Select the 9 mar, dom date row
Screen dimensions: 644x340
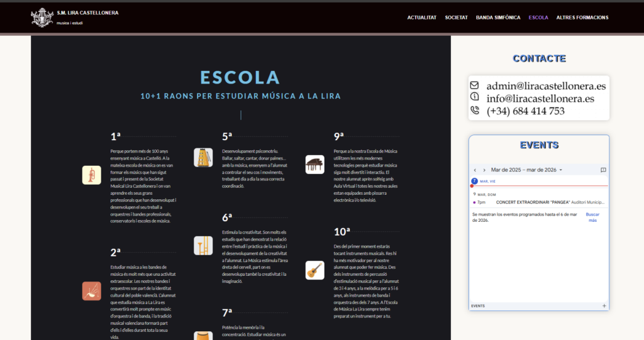coord(485,194)
